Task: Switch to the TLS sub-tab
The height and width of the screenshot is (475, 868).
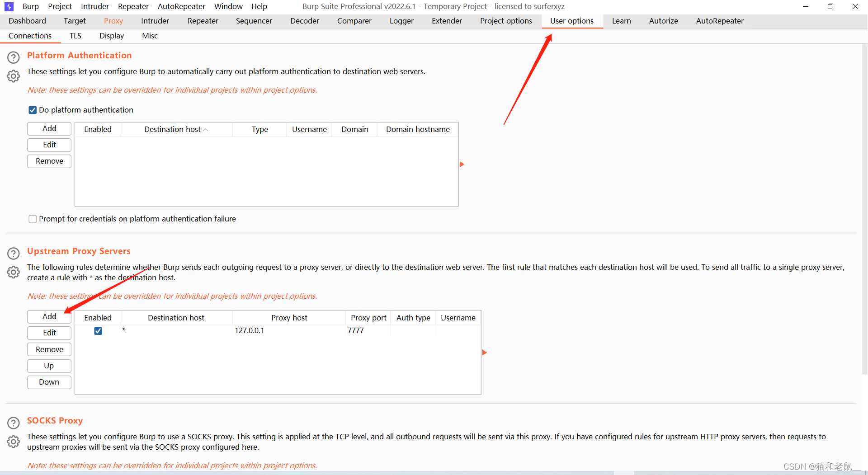Action: coord(75,36)
